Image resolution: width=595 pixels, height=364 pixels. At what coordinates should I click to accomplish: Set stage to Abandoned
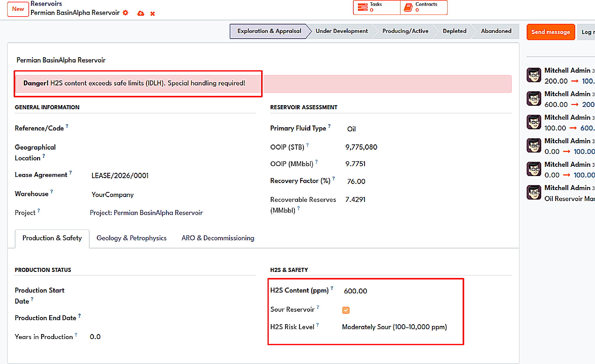496,31
